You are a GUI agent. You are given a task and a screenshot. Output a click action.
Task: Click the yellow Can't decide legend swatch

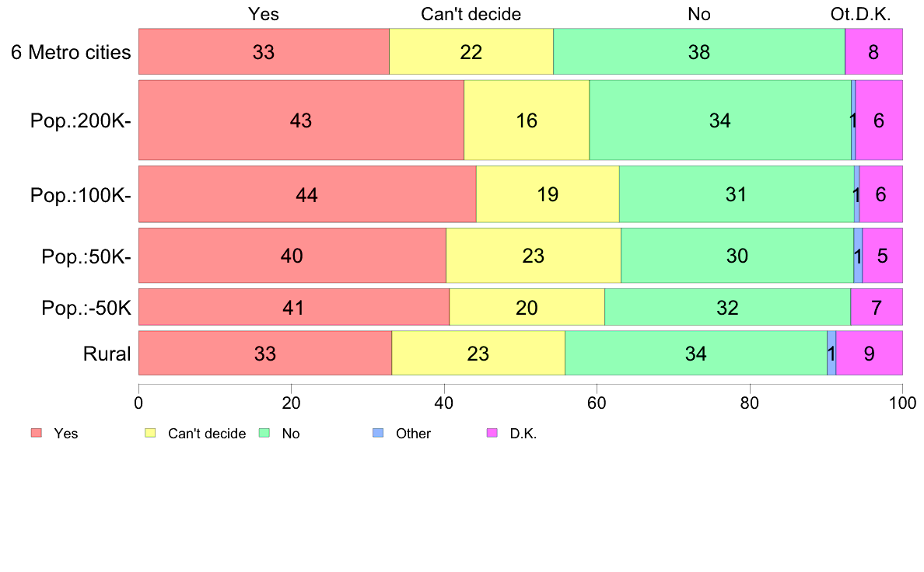coord(150,433)
